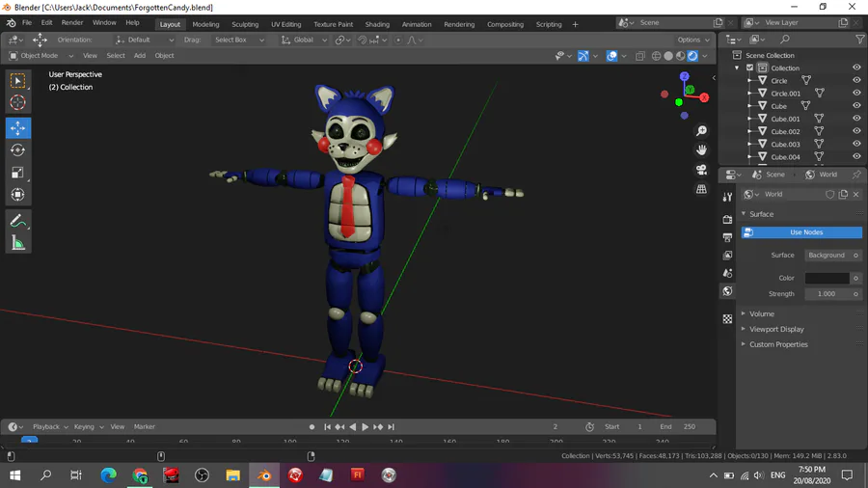Click the outliner filter funnel icon
The image size is (868, 488).
click(859, 40)
